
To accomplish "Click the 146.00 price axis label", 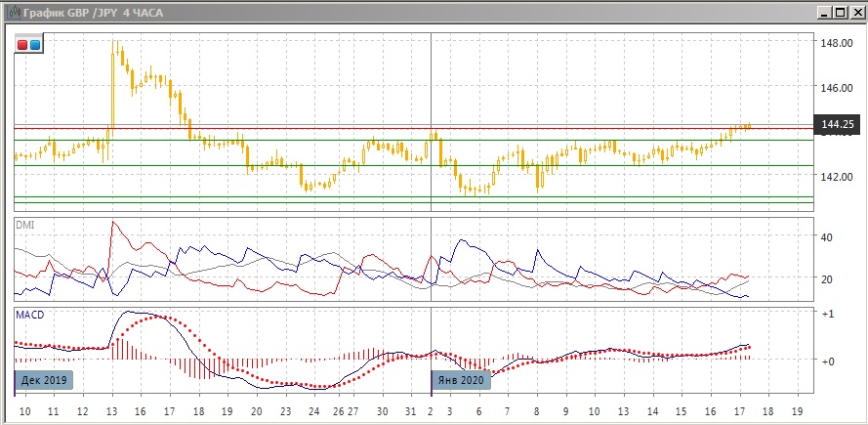I will (838, 88).
